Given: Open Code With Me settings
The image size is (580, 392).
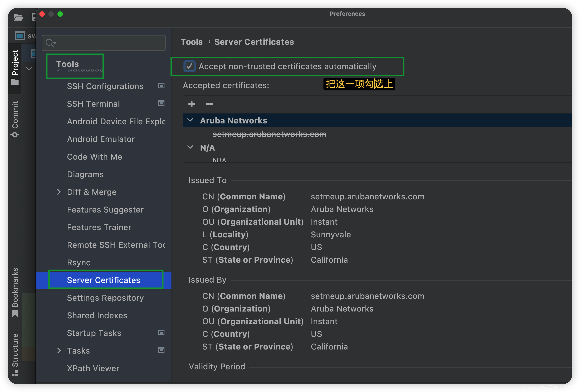Looking at the screenshot, I should click(x=95, y=157).
